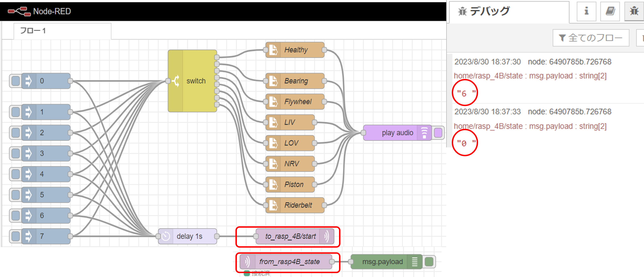Select inject node 7 arrow icon
The image size is (644, 277).
point(29,236)
